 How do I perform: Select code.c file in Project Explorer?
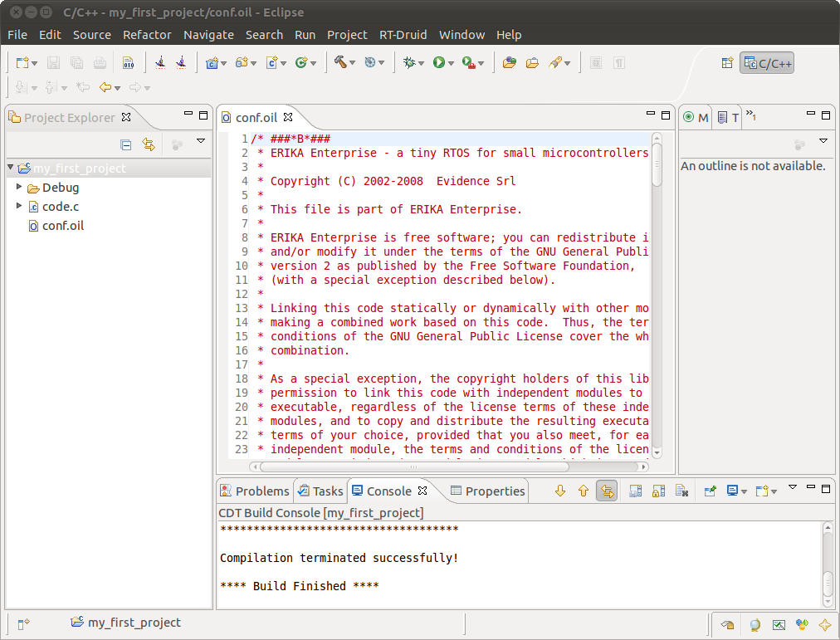[x=60, y=206]
